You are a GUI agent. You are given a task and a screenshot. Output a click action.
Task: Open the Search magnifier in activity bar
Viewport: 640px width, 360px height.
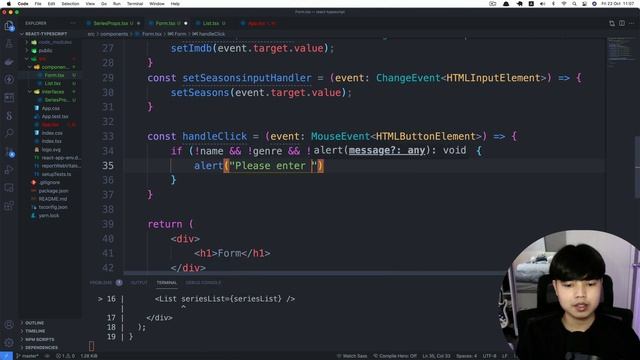(9, 133)
